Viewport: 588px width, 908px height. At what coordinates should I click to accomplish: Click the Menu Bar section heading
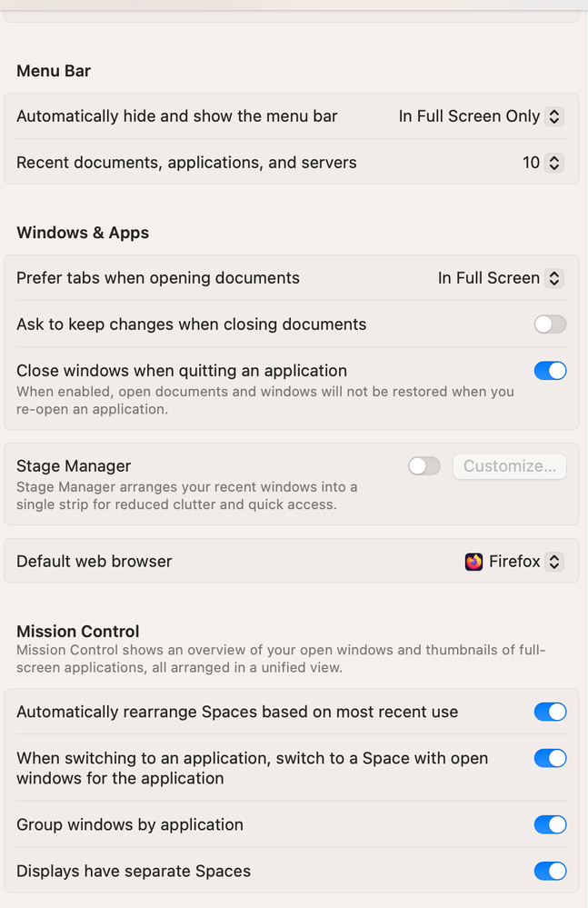pyautogui.click(x=54, y=71)
